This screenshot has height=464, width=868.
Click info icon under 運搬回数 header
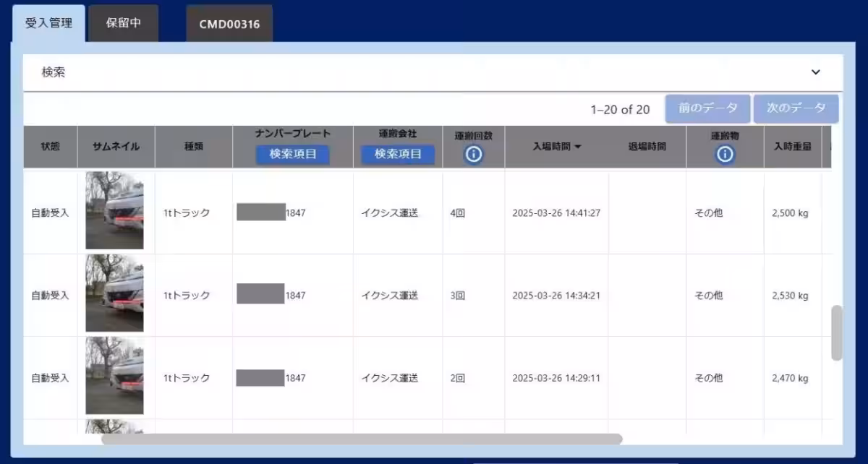pos(474,154)
